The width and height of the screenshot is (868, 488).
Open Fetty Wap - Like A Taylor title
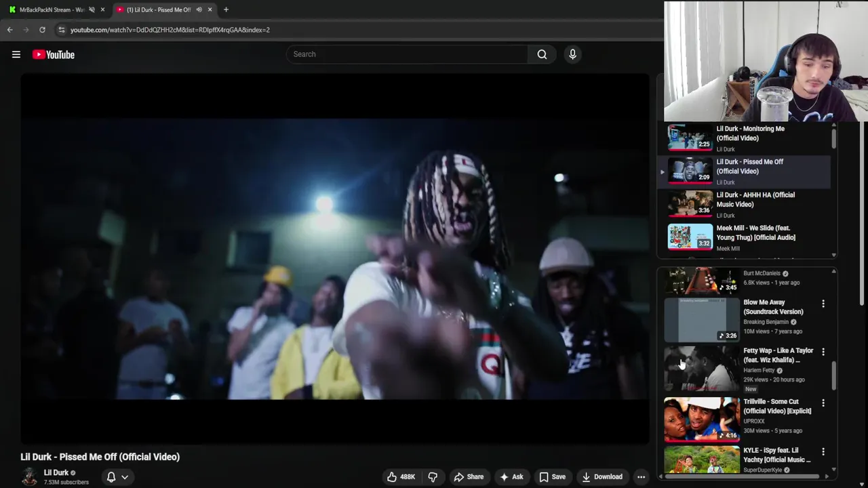point(778,355)
